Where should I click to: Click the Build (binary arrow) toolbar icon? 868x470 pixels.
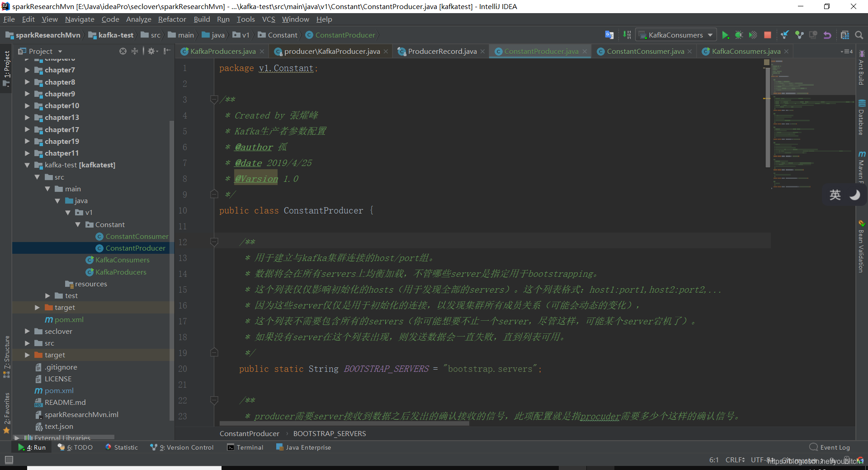tap(627, 35)
